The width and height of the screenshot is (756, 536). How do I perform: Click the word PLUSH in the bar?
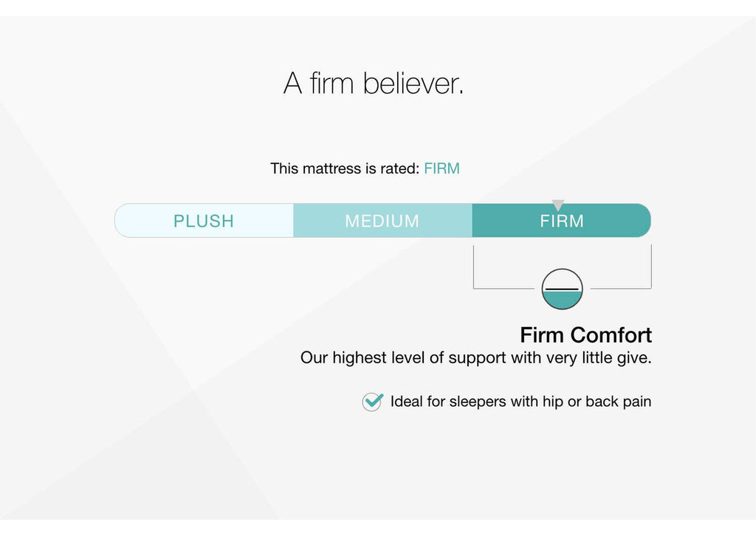[x=204, y=221]
